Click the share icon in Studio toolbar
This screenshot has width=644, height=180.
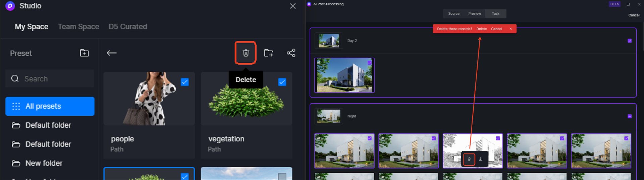pos(291,53)
